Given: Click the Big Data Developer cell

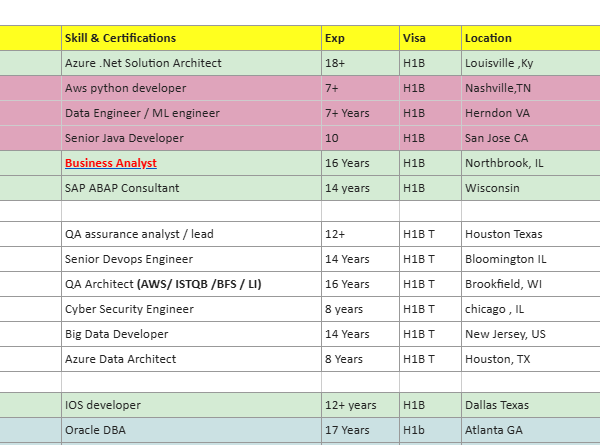Looking at the screenshot, I should click(191, 334).
